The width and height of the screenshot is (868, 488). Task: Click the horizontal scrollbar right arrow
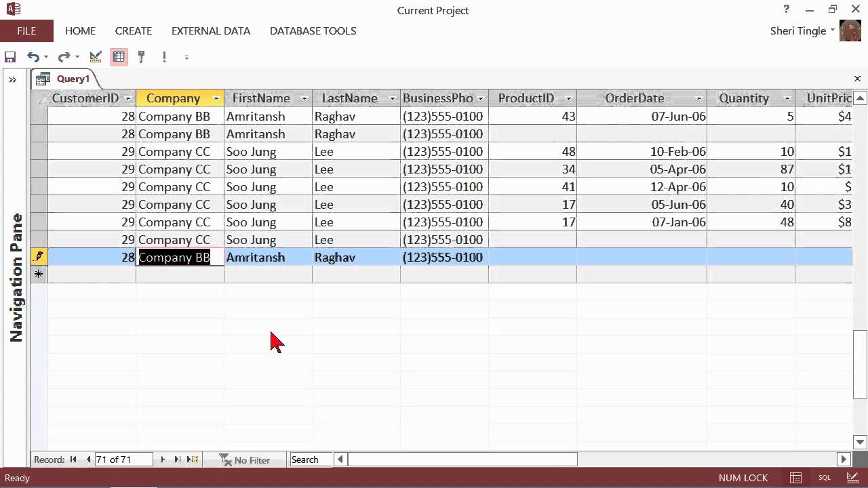[844, 460]
